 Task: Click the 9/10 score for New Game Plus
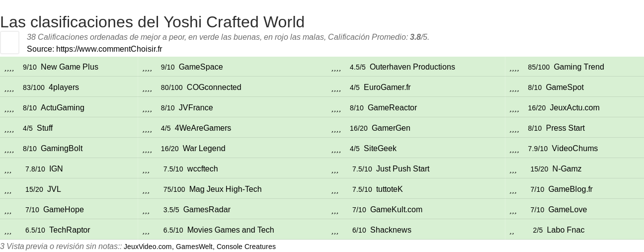click(30, 67)
